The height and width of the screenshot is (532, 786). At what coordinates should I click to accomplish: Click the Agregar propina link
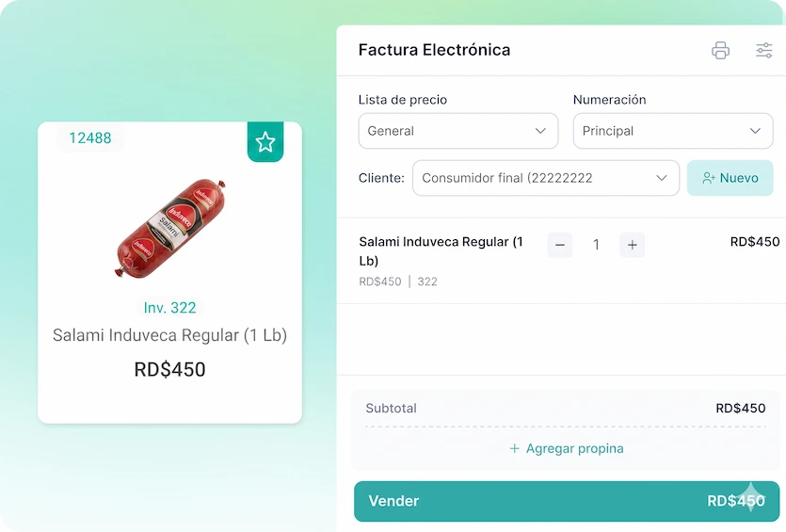tap(567, 448)
